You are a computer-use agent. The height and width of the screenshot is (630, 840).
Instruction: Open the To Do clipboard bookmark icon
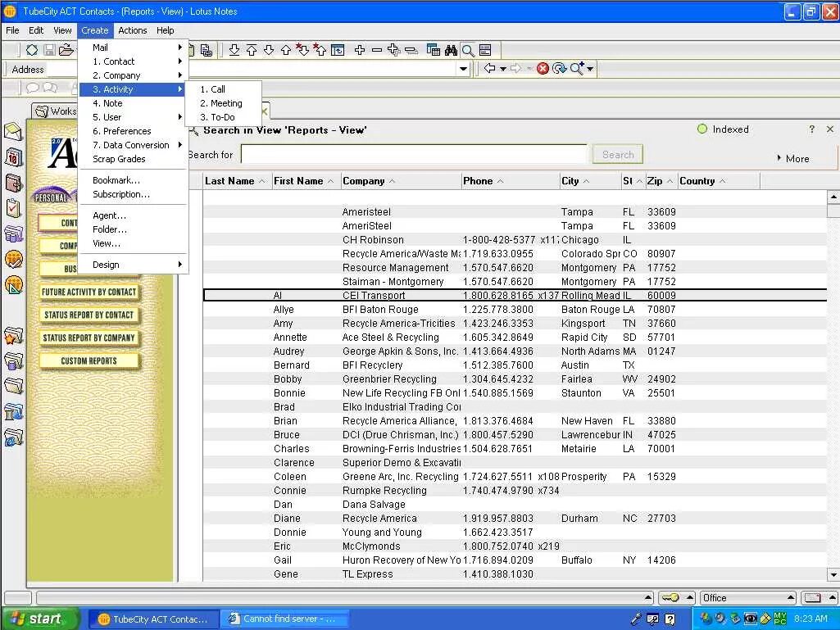13,208
